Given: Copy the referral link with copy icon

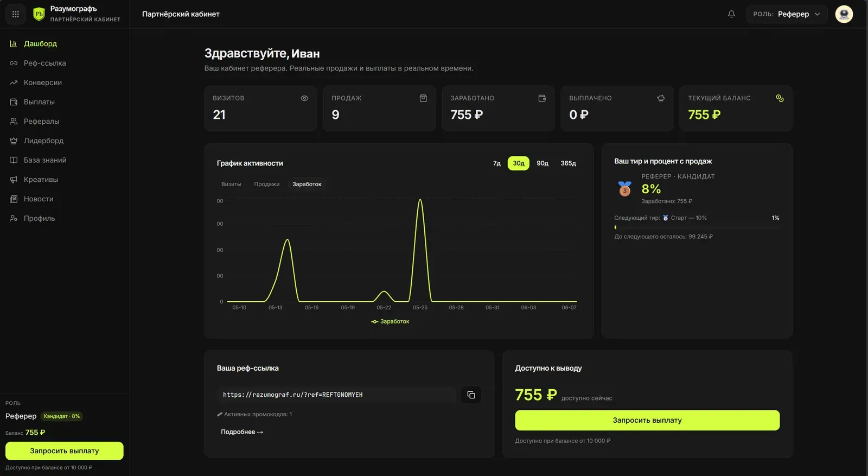Looking at the screenshot, I should 471,395.
